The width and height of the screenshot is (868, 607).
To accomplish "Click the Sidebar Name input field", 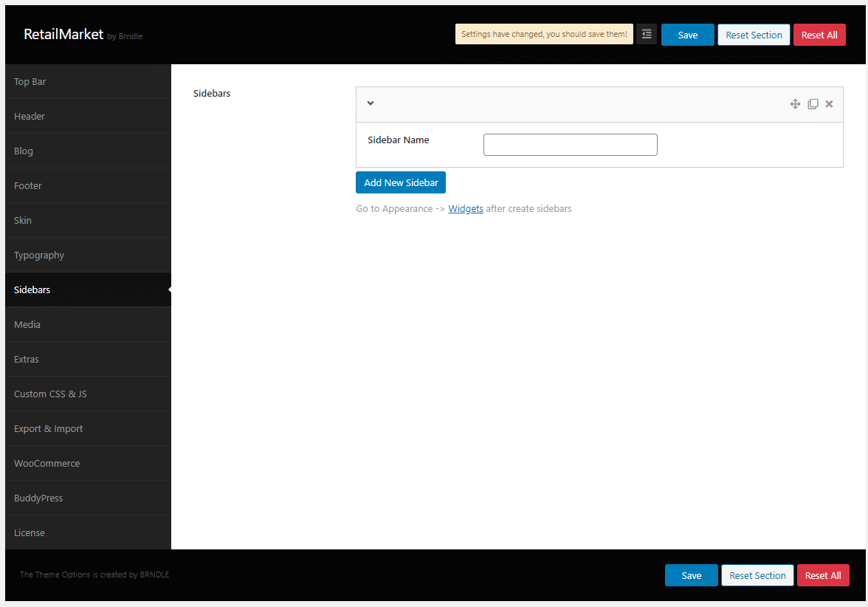I will pyautogui.click(x=570, y=145).
